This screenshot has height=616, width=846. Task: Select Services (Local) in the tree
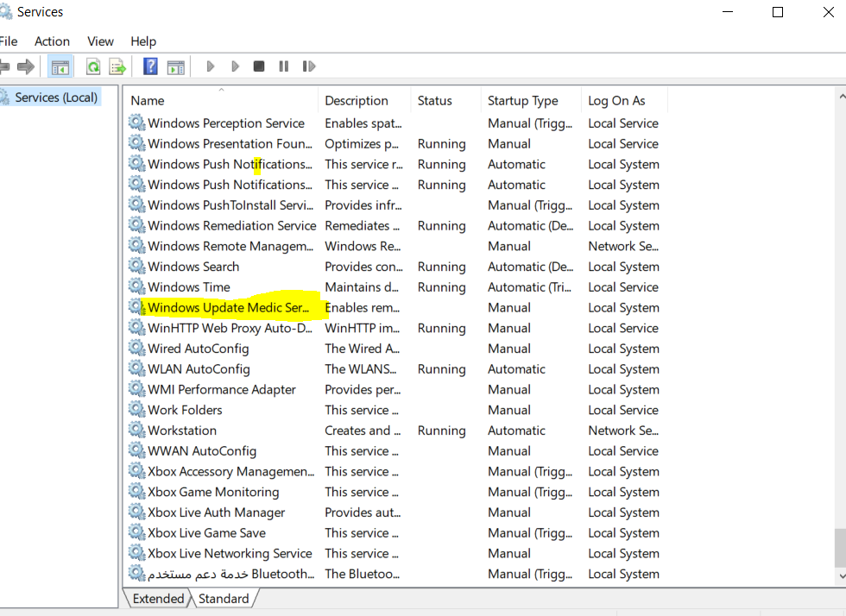point(56,97)
